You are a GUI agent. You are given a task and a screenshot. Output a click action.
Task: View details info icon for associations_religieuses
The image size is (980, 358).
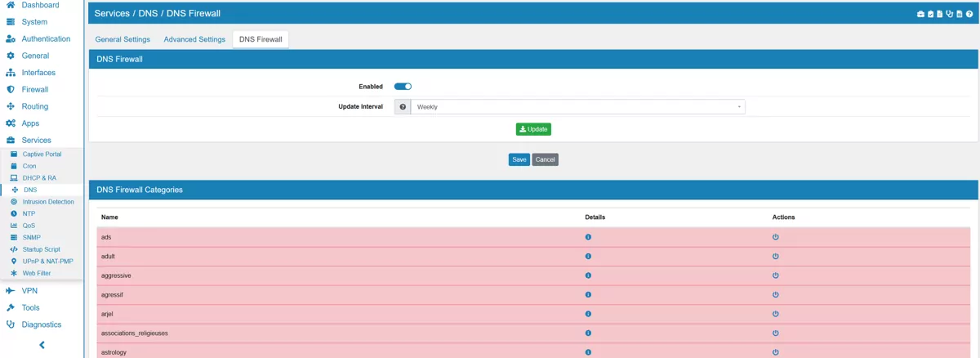[x=588, y=333]
